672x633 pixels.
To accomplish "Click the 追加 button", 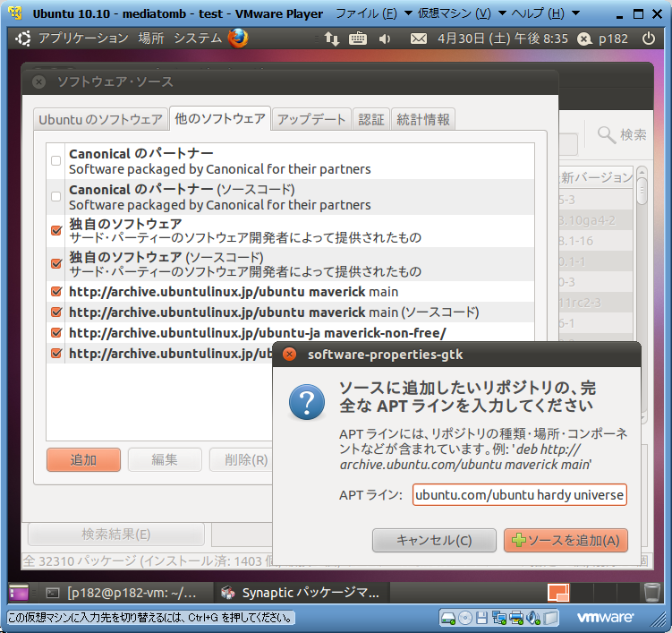I will [83, 459].
